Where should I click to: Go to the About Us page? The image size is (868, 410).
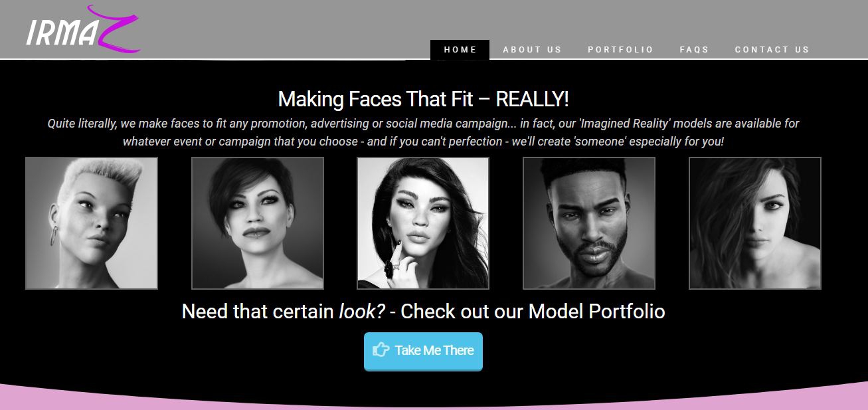532,50
